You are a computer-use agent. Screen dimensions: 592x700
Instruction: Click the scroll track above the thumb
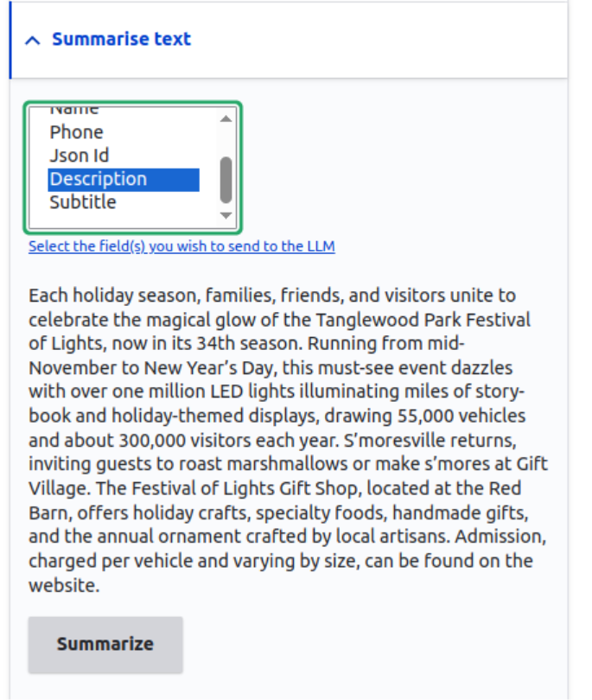(225, 138)
